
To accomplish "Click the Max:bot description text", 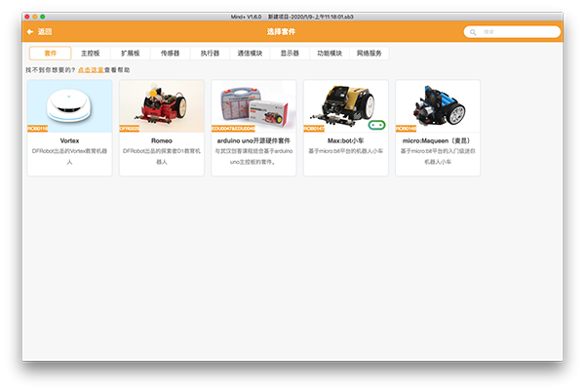I will tap(346, 151).
